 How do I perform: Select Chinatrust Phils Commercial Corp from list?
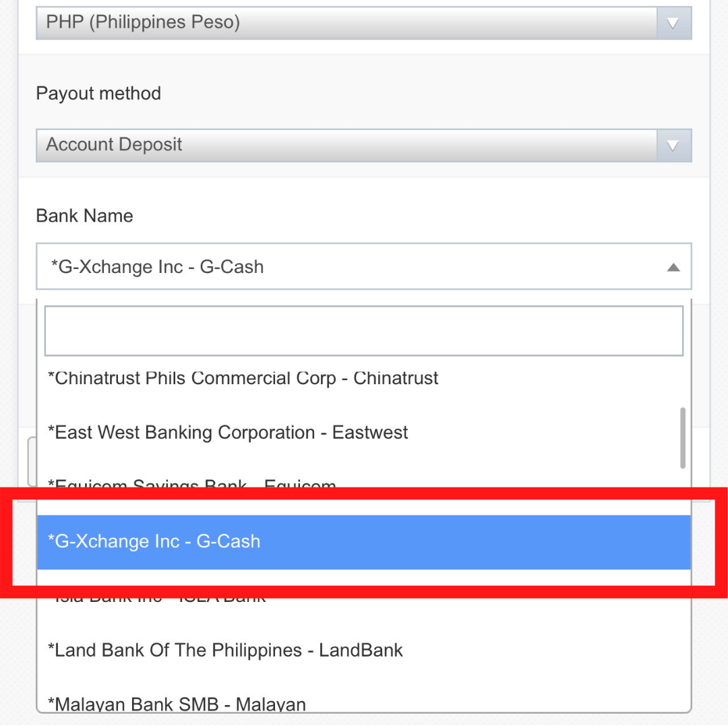point(243,378)
